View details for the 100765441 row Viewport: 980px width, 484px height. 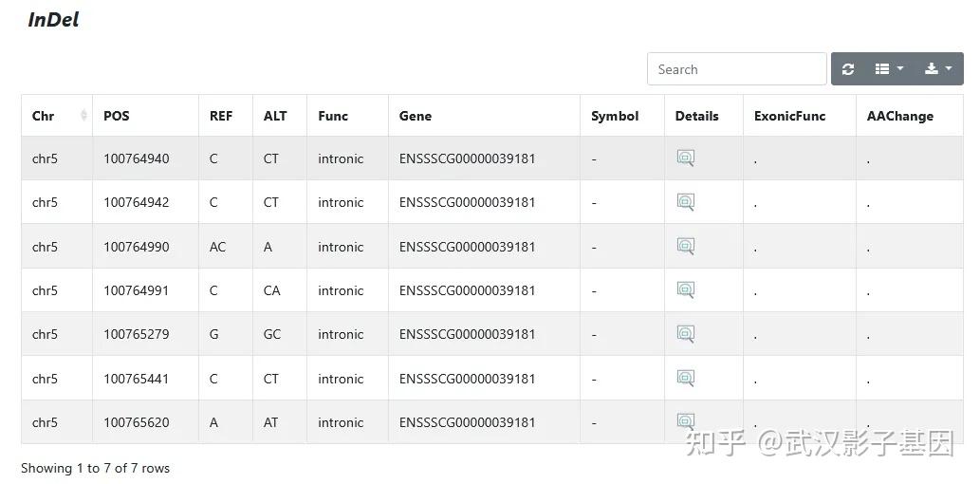coord(686,379)
